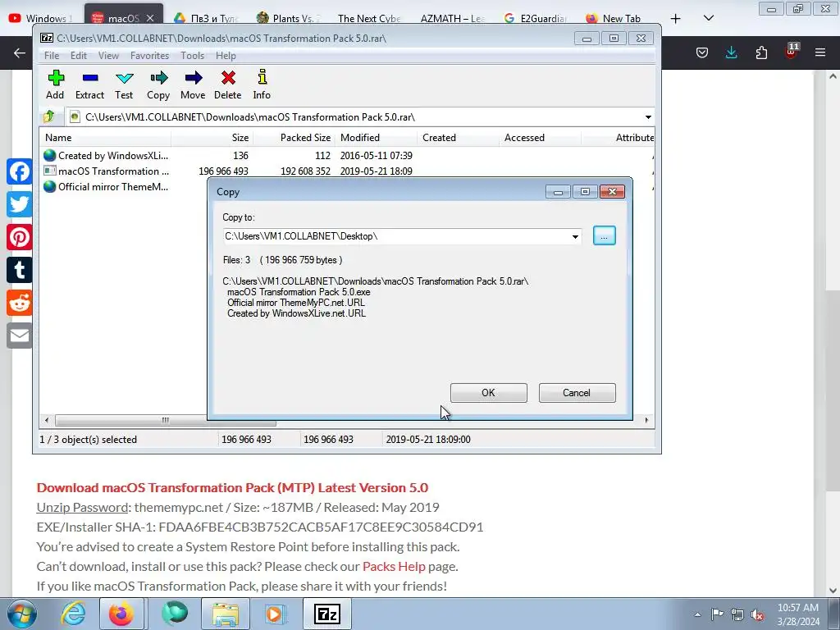Open Windows Explorer folder taskbar icon
The width and height of the screenshot is (840, 630).
(226, 614)
